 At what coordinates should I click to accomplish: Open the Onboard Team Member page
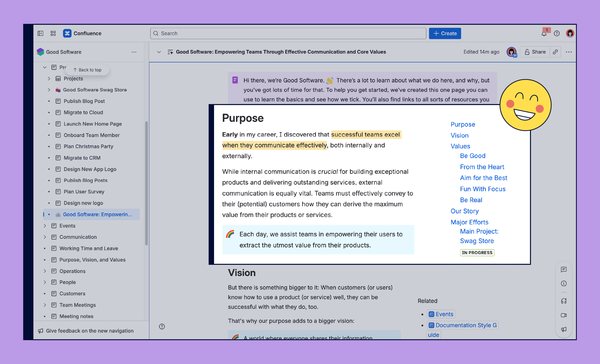coord(92,135)
